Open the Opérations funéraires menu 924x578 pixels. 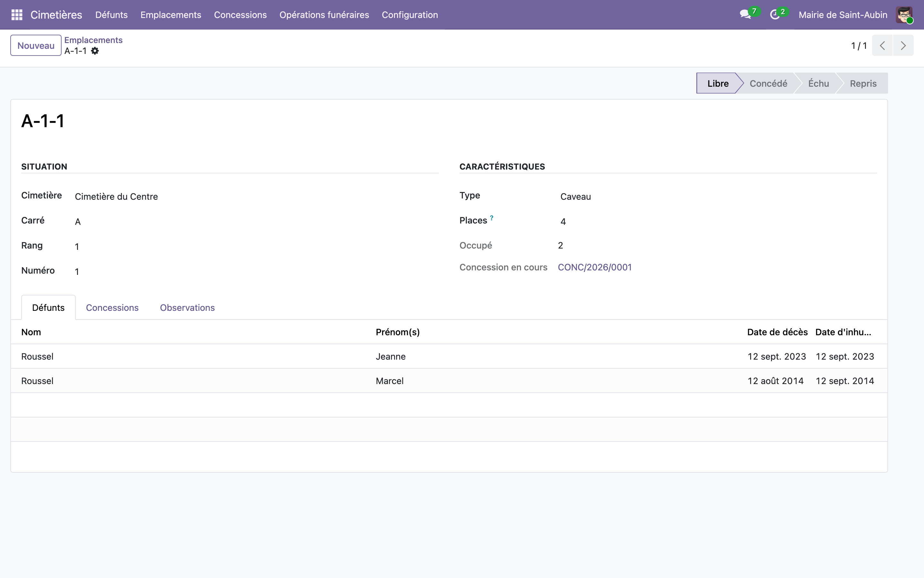[x=324, y=15]
